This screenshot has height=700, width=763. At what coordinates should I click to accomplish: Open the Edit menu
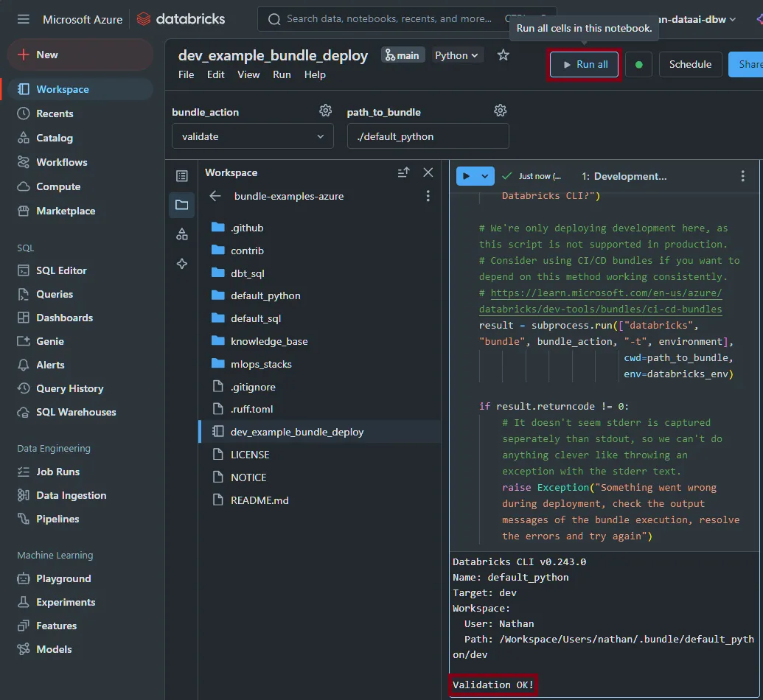coord(215,74)
